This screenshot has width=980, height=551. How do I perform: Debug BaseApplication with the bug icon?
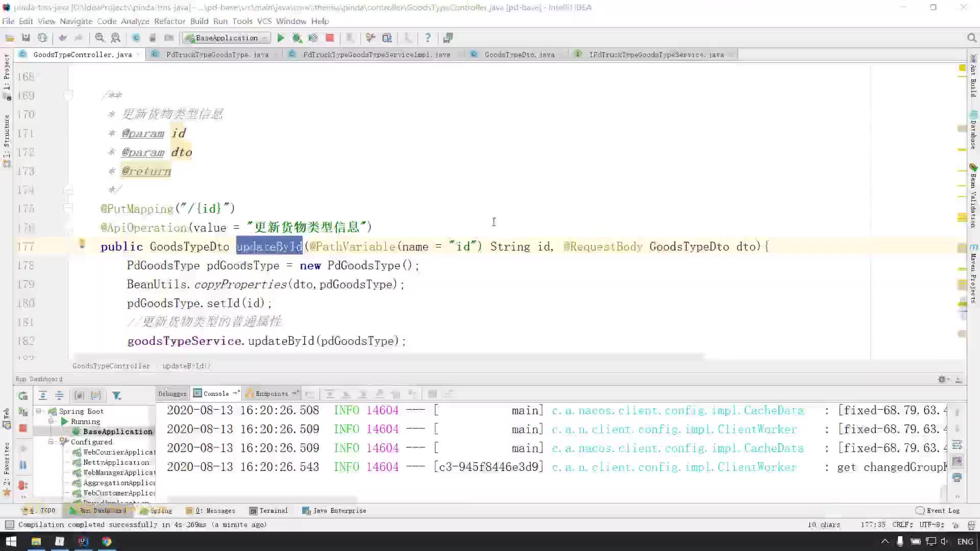[x=297, y=38]
